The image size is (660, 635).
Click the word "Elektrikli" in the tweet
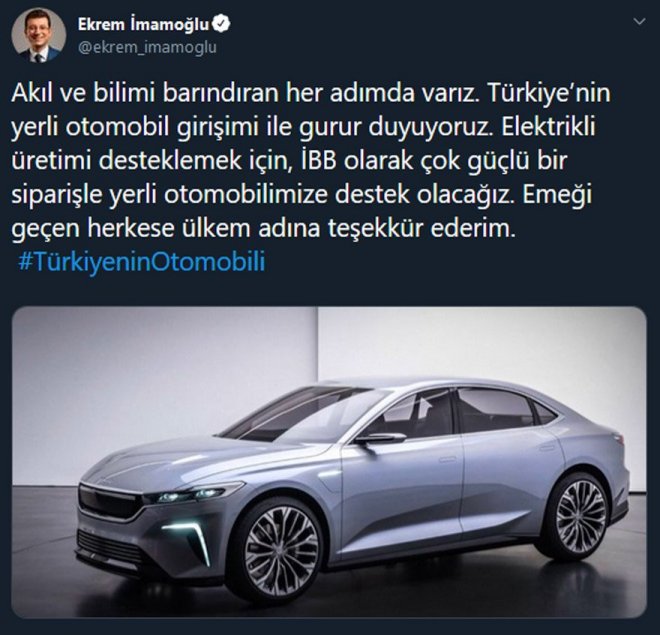tap(548, 127)
